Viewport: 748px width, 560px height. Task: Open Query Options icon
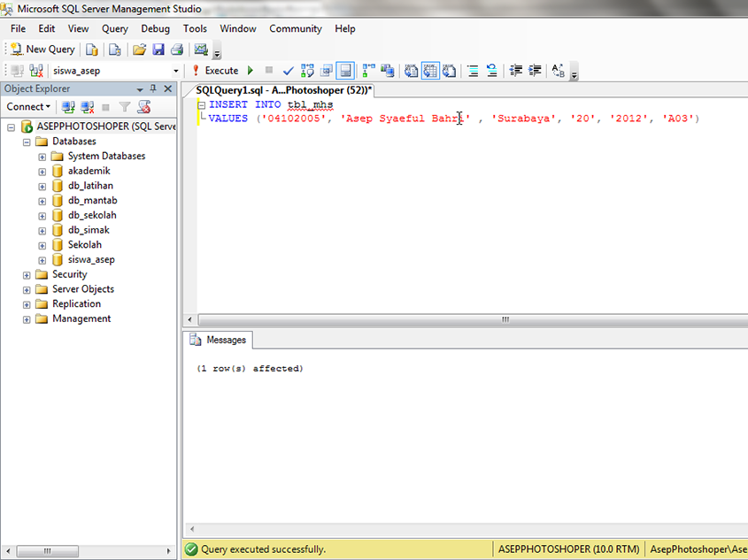(327, 71)
